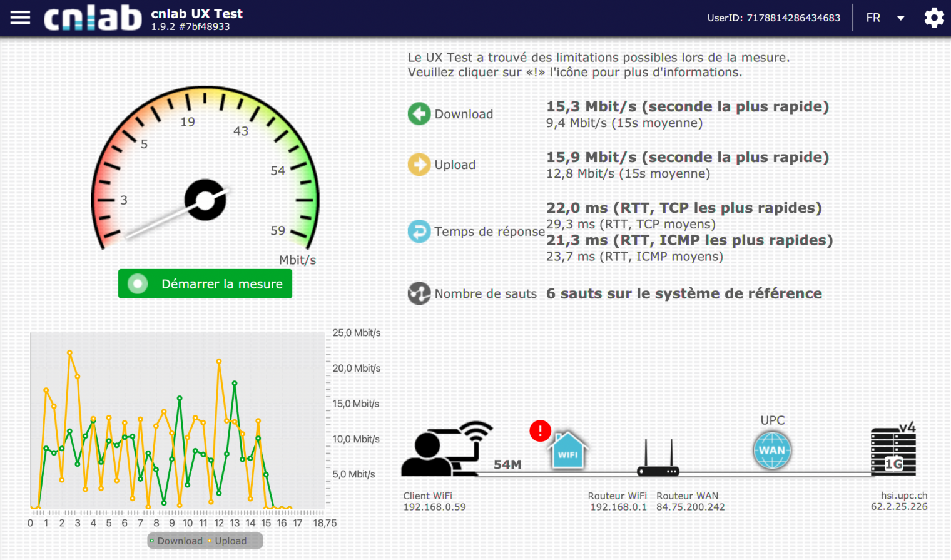The width and height of the screenshot is (951, 560).
Task: Click the yellow Upload arrow icon
Action: [x=419, y=165]
